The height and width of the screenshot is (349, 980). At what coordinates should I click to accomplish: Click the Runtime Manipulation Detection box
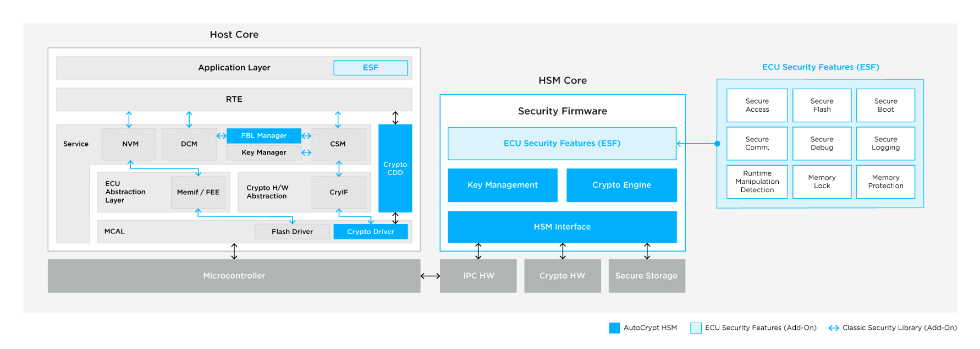pyautogui.click(x=757, y=182)
